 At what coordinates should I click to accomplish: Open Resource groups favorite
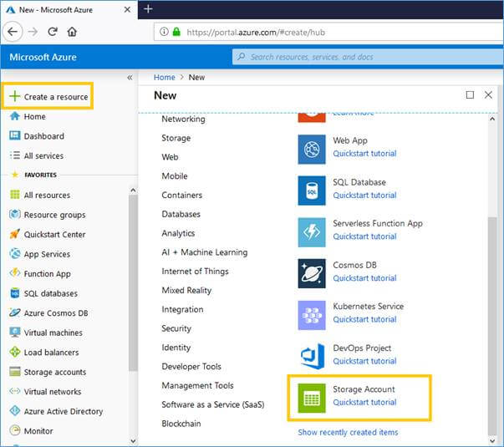(48, 215)
